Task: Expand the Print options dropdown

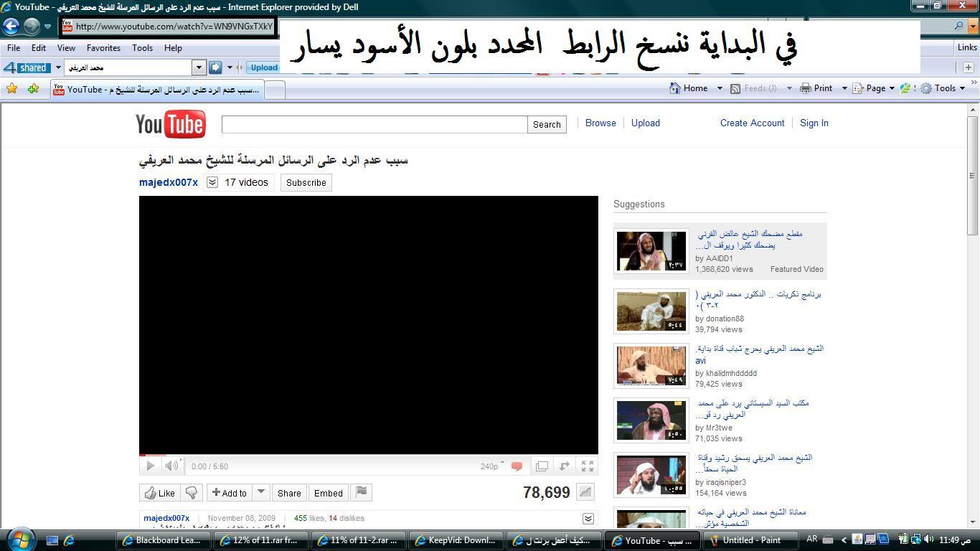Action: tap(844, 88)
